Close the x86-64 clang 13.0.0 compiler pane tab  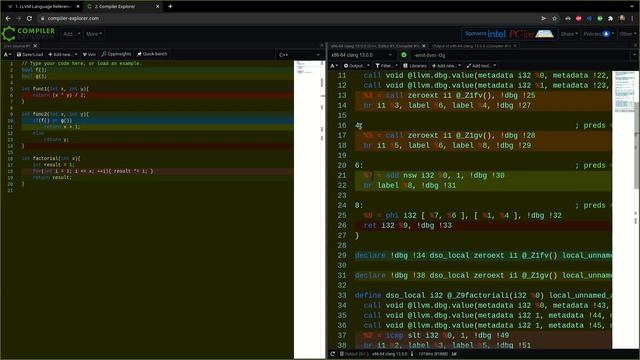click(x=424, y=46)
